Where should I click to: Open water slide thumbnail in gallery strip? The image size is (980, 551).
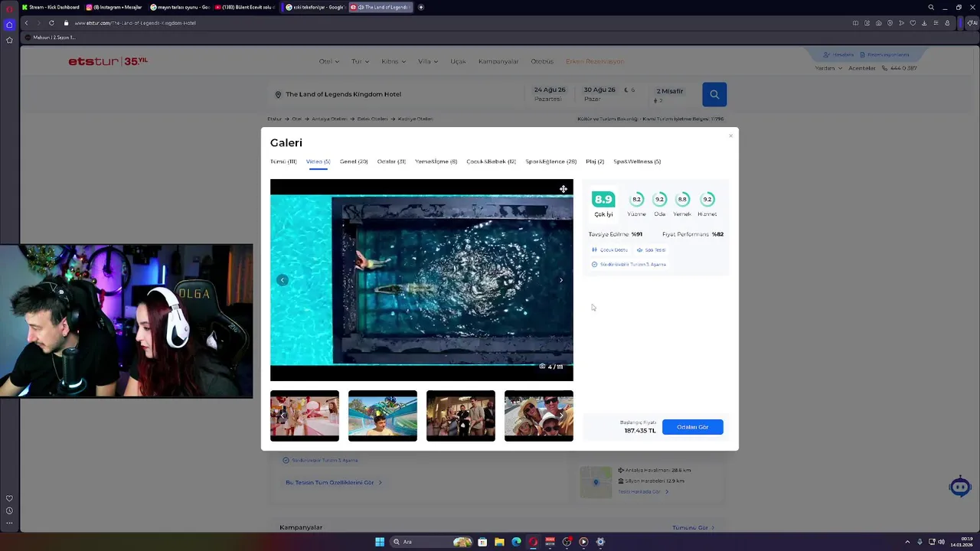pos(383,416)
